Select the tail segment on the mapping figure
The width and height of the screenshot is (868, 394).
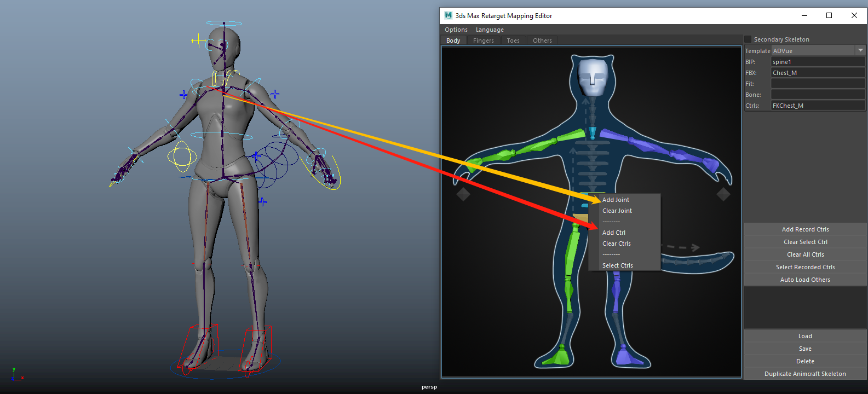coord(695,261)
